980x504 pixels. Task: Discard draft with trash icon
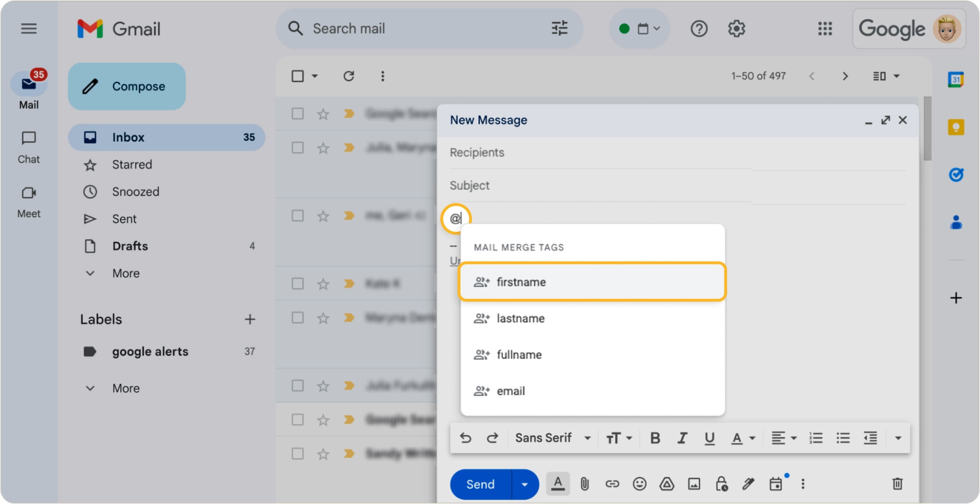(897, 484)
